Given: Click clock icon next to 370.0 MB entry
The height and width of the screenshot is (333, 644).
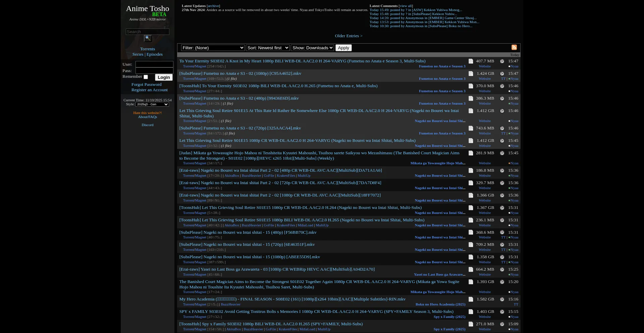Looking at the screenshot, I should (x=502, y=86).
